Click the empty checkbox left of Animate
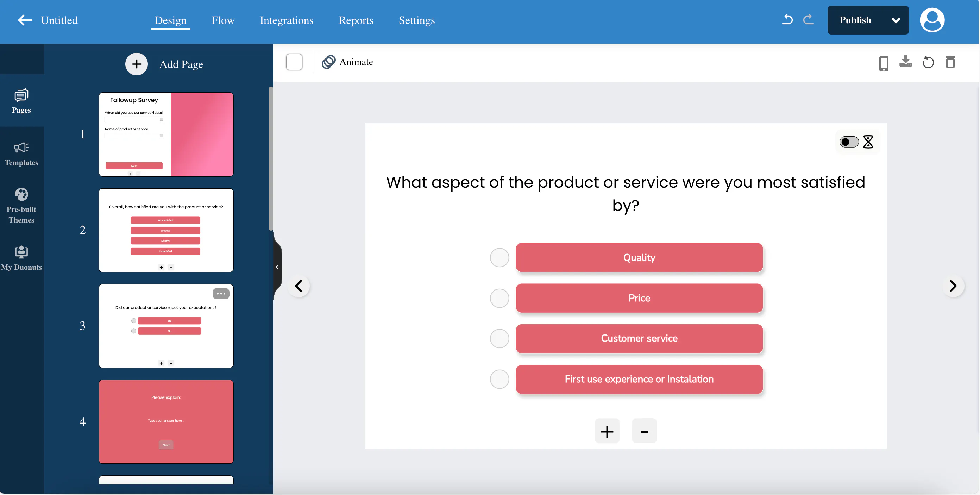Viewport: 980px width, 495px height. tap(294, 62)
